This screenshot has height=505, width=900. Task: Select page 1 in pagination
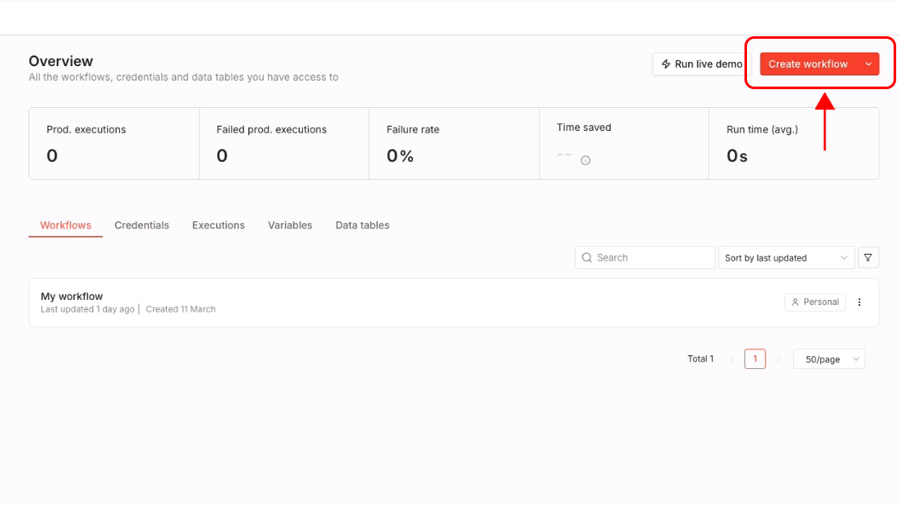click(x=755, y=359)
